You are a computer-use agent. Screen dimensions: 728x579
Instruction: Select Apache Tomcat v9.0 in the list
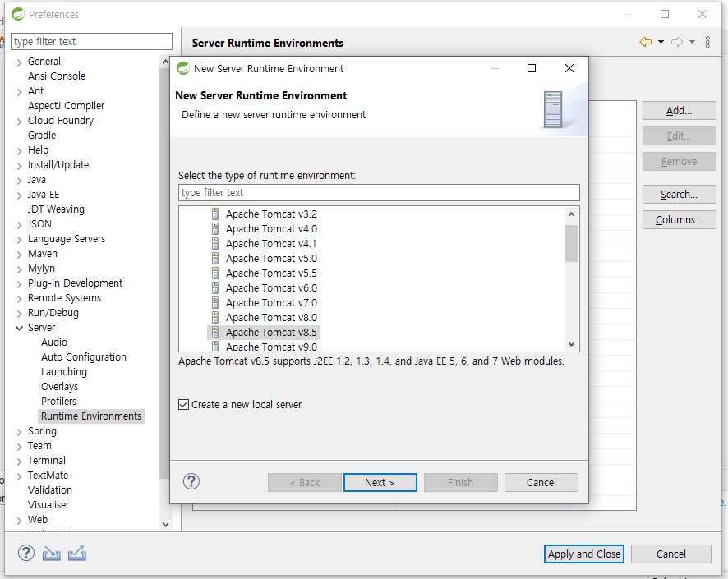click(271, 347)
